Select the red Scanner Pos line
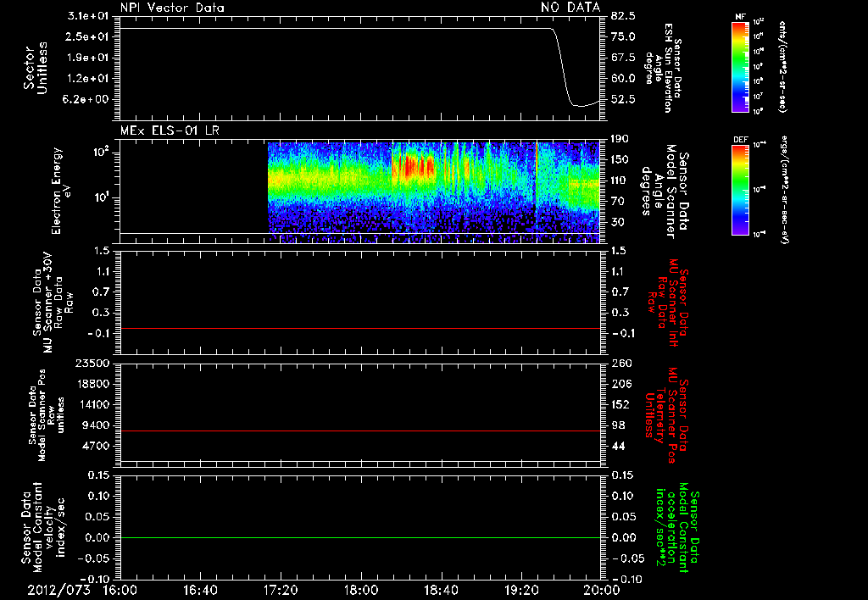The image size is (868, 600). 359,431
